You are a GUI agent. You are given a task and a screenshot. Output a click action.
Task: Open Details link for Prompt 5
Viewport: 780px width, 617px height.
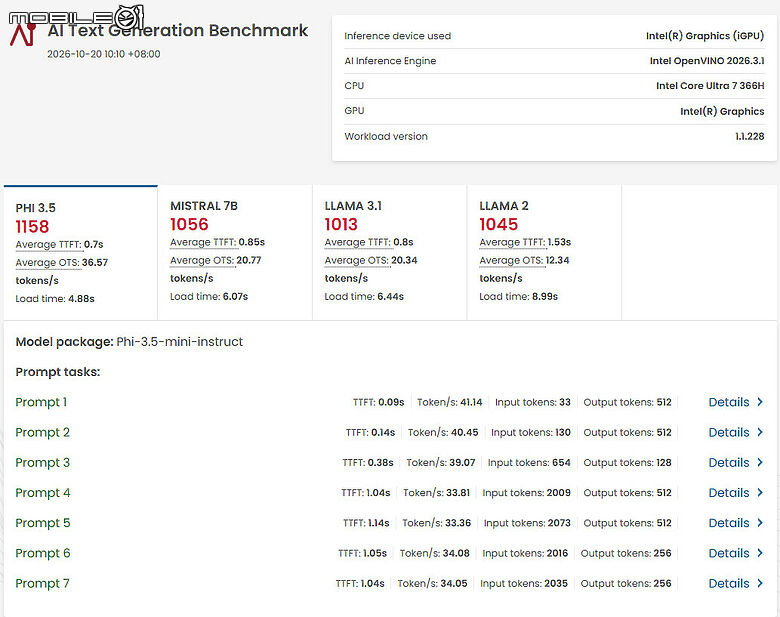[x=729, y=523]
